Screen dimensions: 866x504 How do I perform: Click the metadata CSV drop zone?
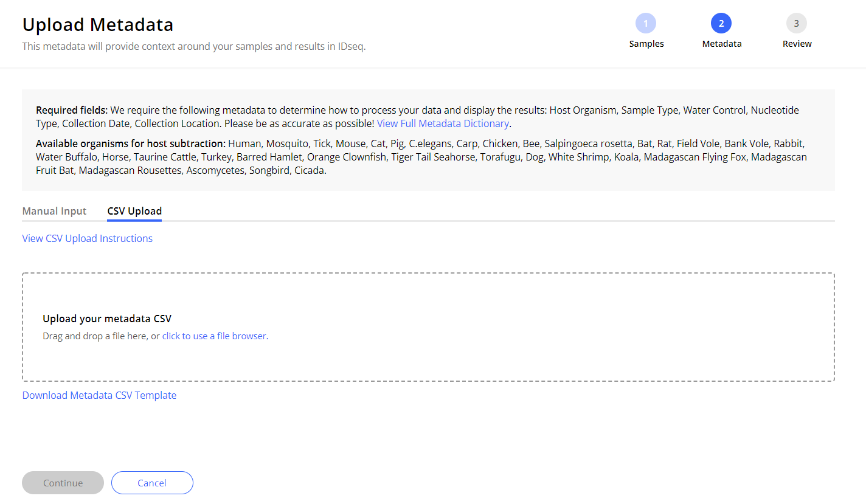click(428, 327)
